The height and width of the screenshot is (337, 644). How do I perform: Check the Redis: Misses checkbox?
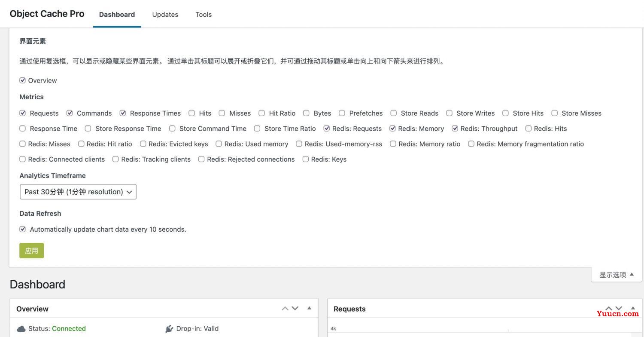pyautogui.click(x=23, y=144)
